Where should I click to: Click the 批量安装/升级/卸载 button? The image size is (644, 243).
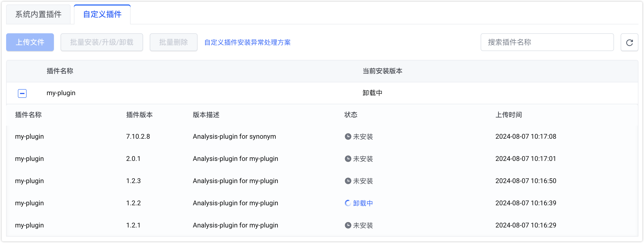(x=102, y=42)
